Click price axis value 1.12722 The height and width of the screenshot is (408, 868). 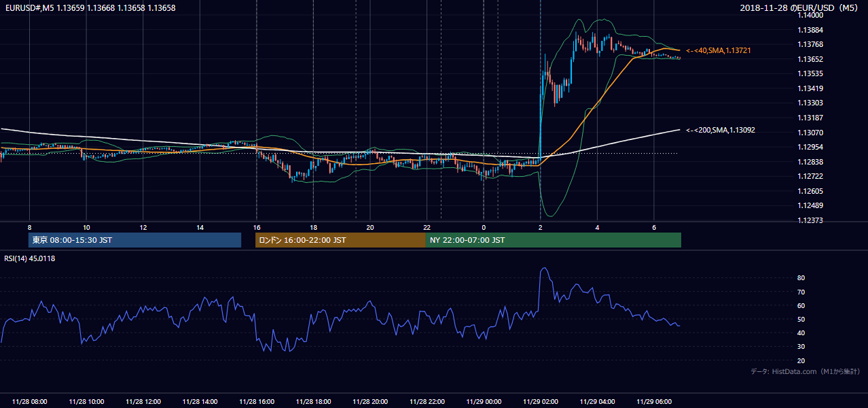pyautogui.click(x=810, y=176)
